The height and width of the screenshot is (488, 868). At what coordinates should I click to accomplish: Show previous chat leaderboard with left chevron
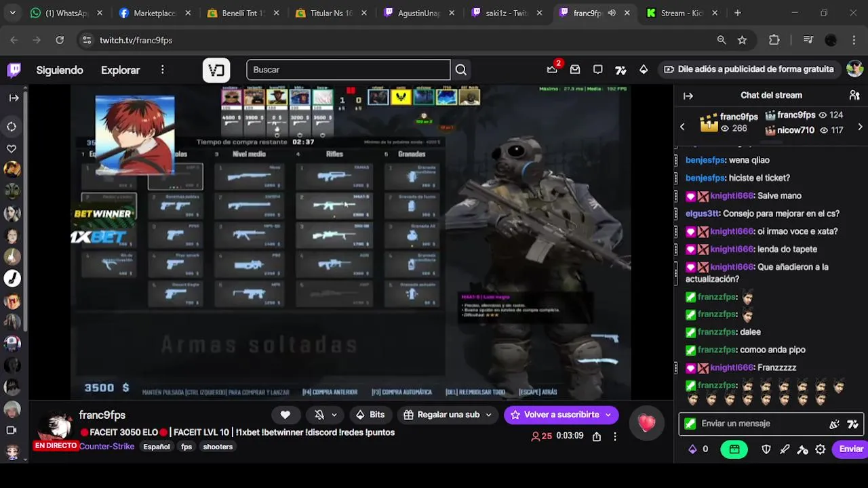tap(682, 127)
